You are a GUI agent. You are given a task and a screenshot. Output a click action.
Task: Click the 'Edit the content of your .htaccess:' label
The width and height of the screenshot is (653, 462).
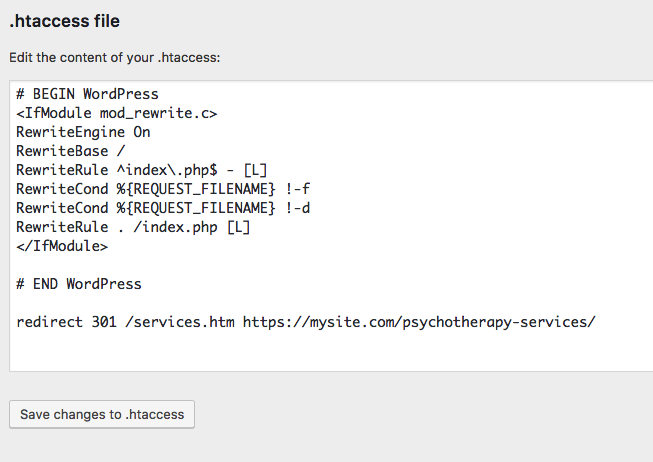pos(114,58)
